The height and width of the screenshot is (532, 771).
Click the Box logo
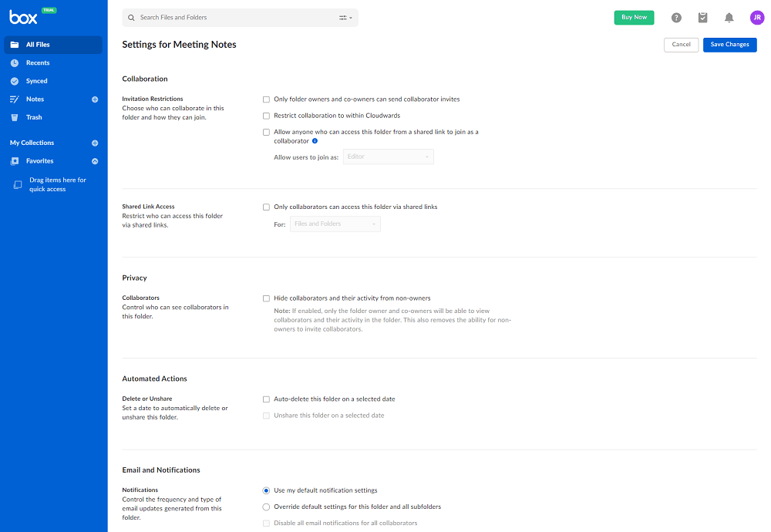(x=23, y=18)
